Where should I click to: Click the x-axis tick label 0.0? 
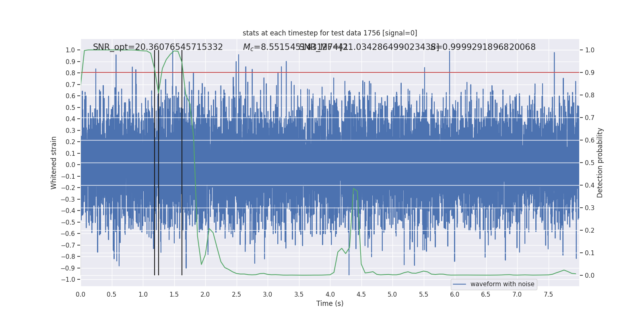click(x=80, y=295)
